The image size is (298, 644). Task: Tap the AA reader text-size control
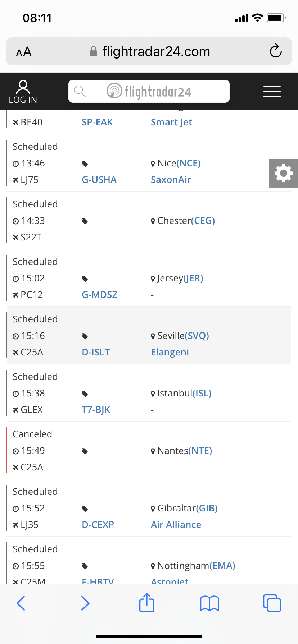[24, 52]
